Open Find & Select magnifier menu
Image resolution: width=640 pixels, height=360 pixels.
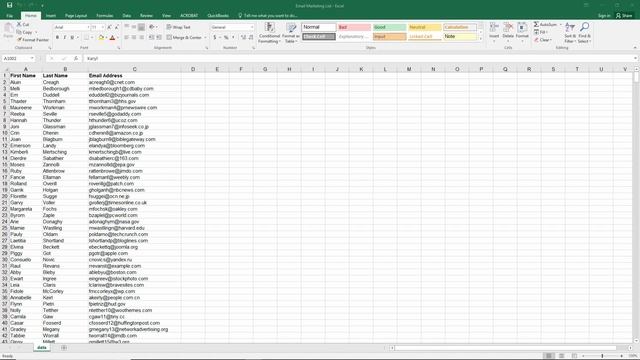(x=584, y=33)
